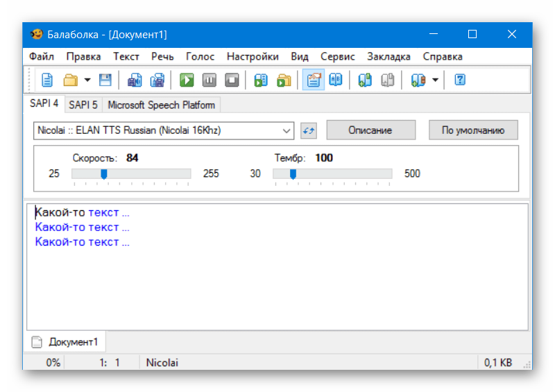Click the second Какой-то текст line
This screenshot has height=392, width=555.
coord(82,227)
